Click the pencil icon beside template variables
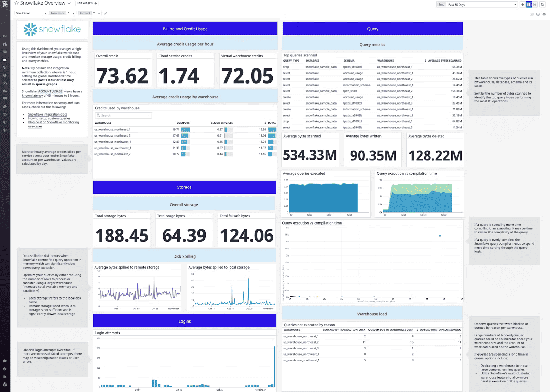550x392 pixels. [x=106, y=13]
